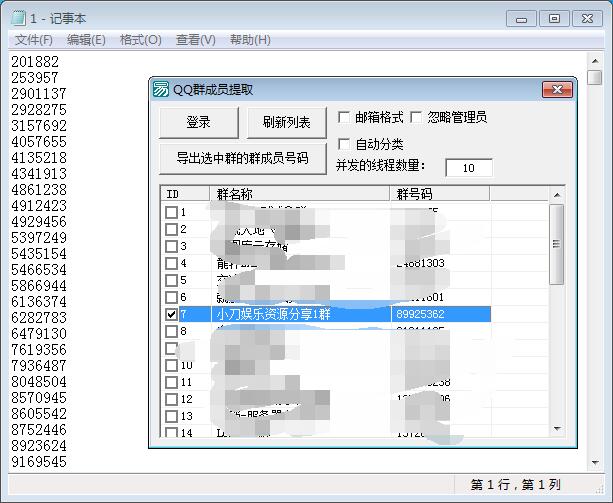Open the 格式(O) menu
This screenshot has height=503, width=613.
tap(140, 40)
